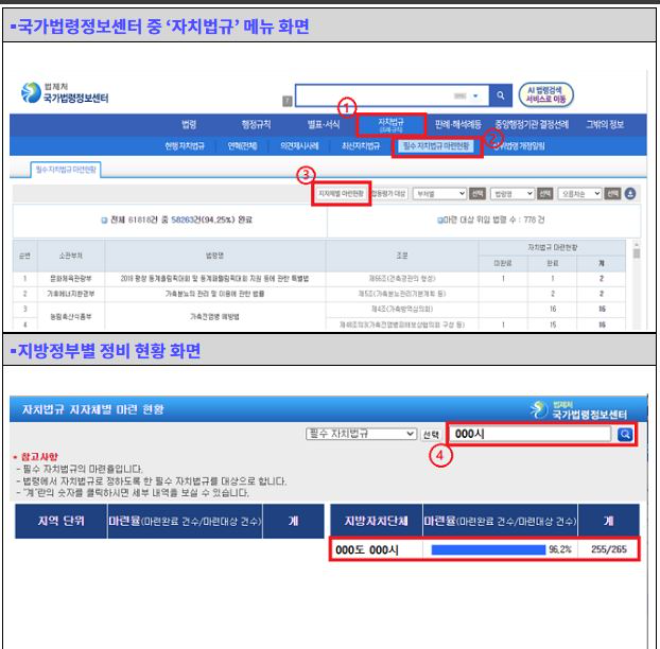The height and width of the screenshot is (649, 660).
Task: Click 선택 button beside 오름차순 dropdown
Action: 612,194
